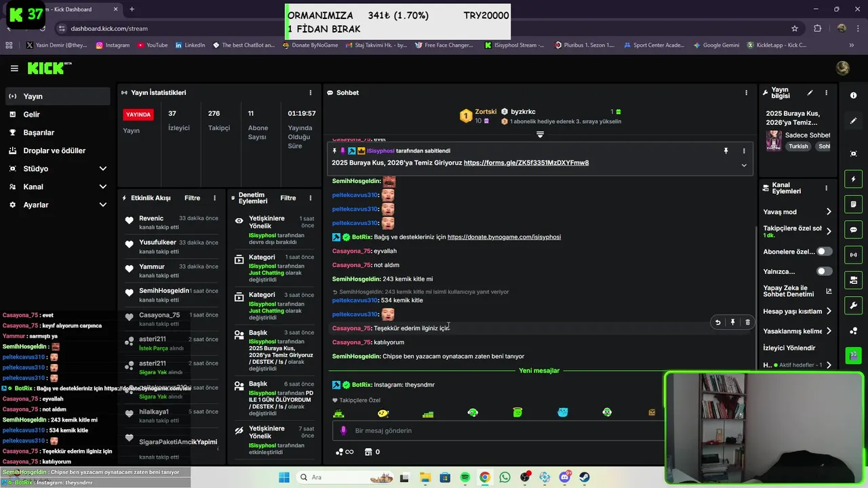Click the note document icon in right rail
The image size is (868, 488).
click(x=853, y=204)
